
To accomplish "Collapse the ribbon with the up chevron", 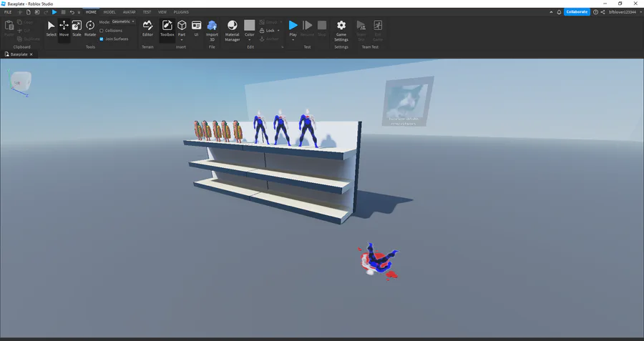I will pyautogui.click(x=551, y=12).
